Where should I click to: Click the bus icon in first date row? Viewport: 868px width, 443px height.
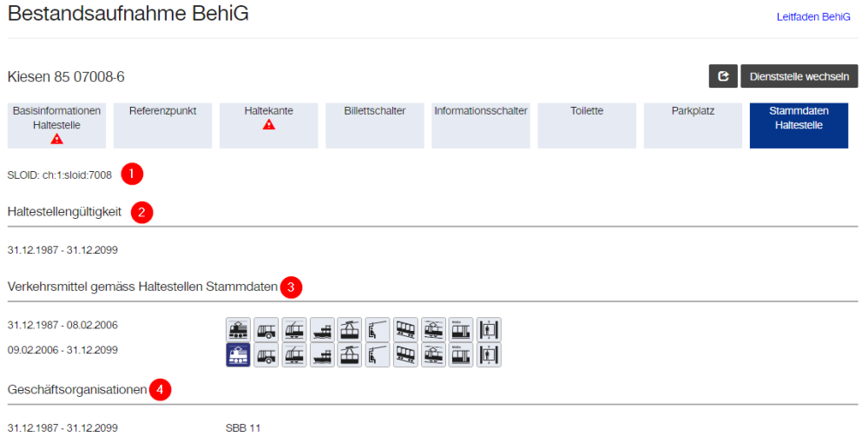tap(266, 330)
